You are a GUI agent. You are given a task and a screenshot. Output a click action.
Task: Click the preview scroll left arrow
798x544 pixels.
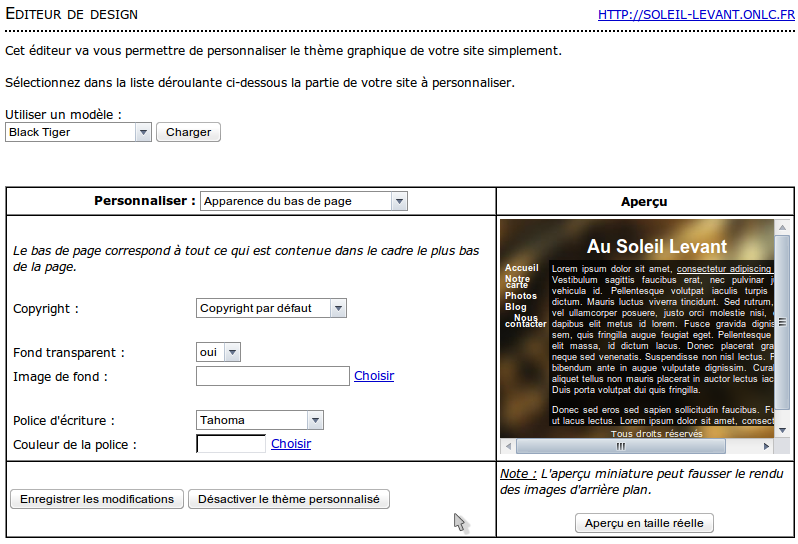click(508, 446)
